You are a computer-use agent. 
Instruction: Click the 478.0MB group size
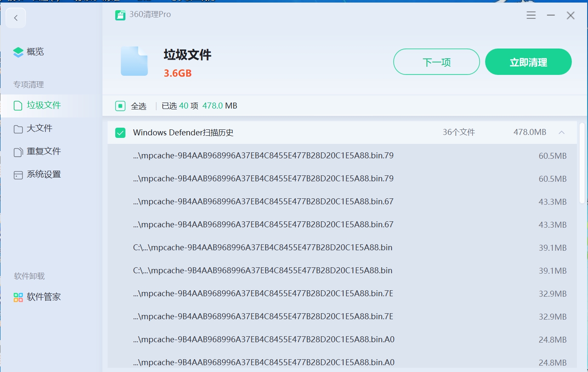[530, 132]
